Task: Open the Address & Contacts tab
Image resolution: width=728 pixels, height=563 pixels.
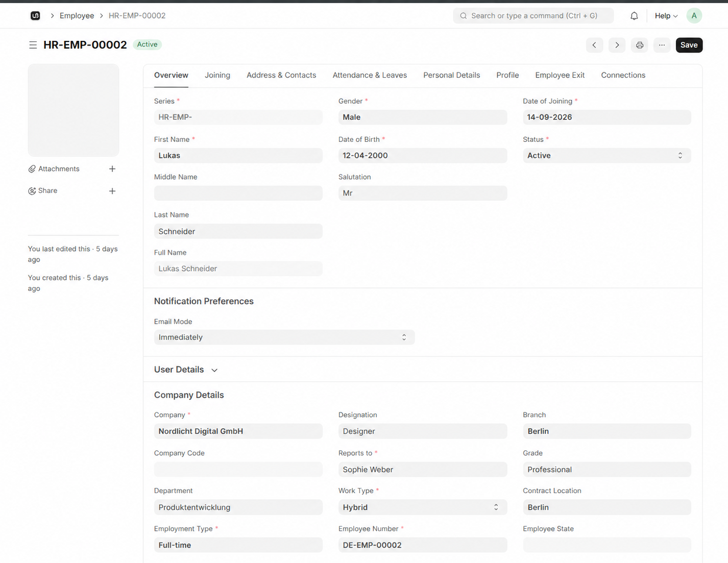Action: (281, 75)
